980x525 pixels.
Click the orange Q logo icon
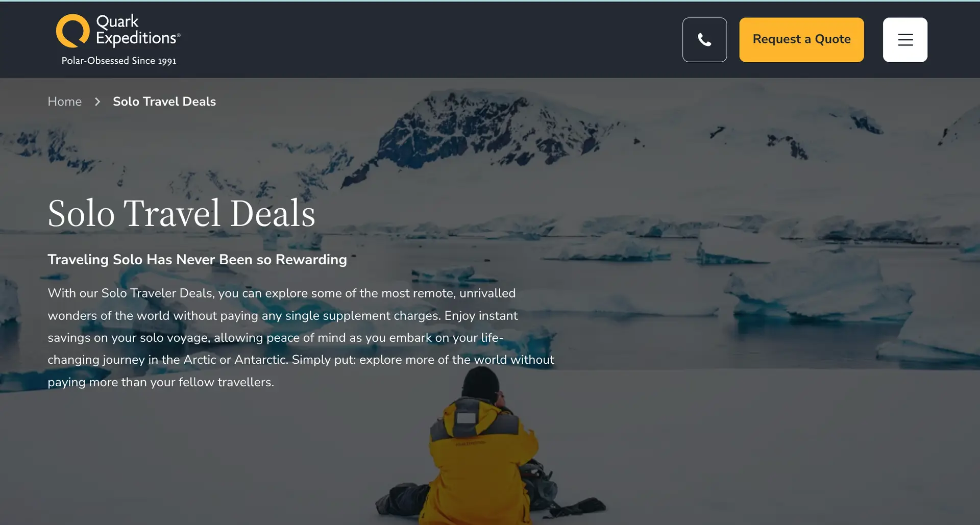72,31
